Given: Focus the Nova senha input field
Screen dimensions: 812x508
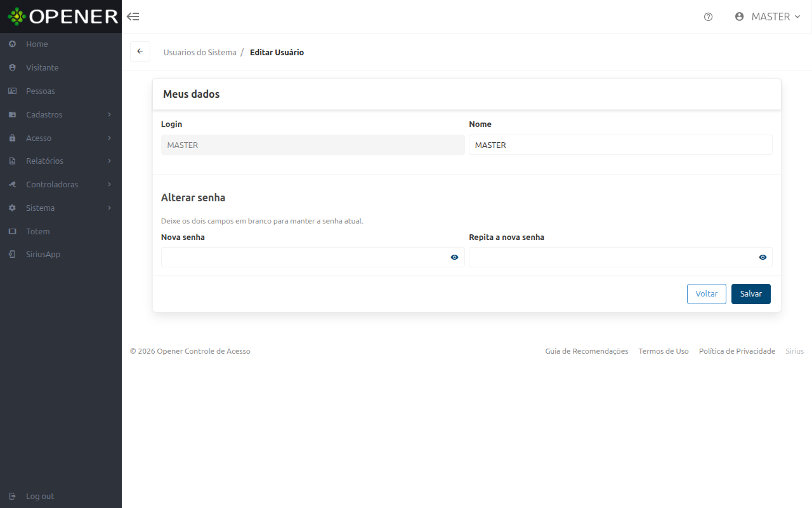Looking at the screenshot, I should click(313, 257).
